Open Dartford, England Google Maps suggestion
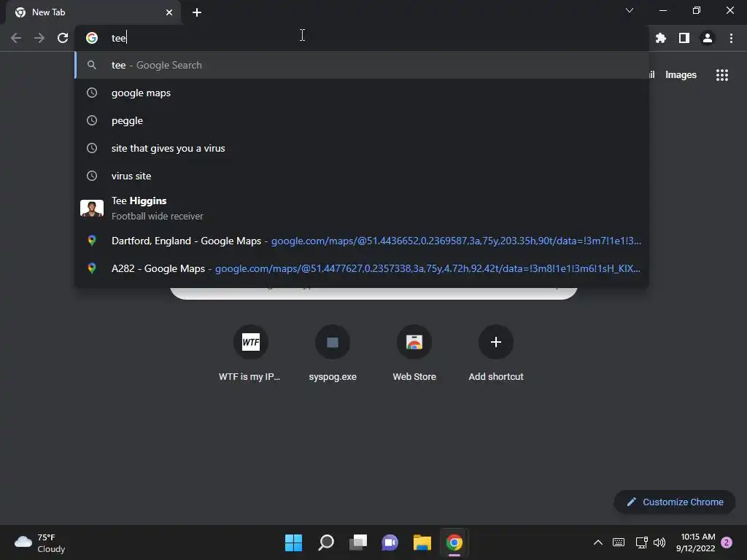This screenshot has height=560, width=747. (362, 241)
